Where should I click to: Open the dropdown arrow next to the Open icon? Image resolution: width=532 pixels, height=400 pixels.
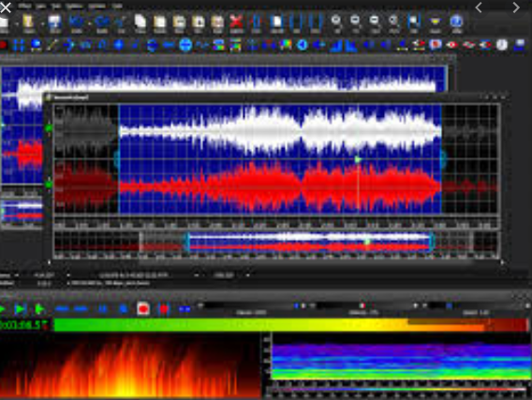coord(42,23)
